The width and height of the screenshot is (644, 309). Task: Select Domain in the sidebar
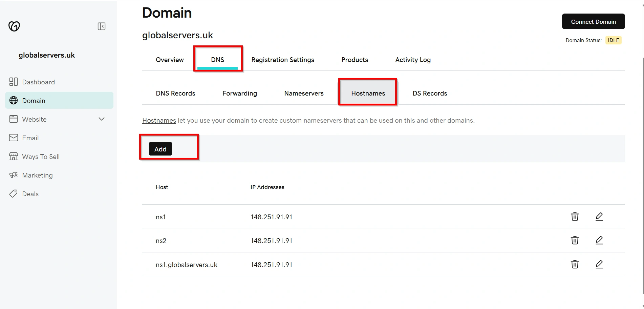[59, 100]
